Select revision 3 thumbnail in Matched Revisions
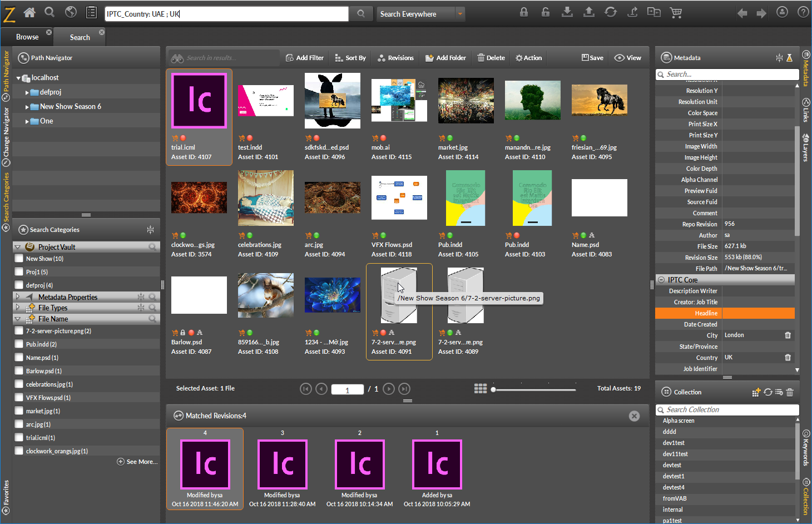 point(283,464)
